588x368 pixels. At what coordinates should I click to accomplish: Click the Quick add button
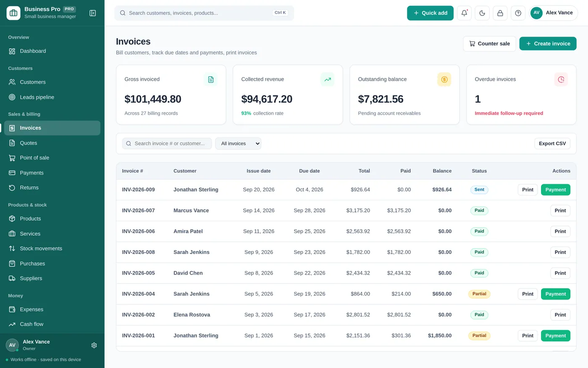tap(430, 13)
